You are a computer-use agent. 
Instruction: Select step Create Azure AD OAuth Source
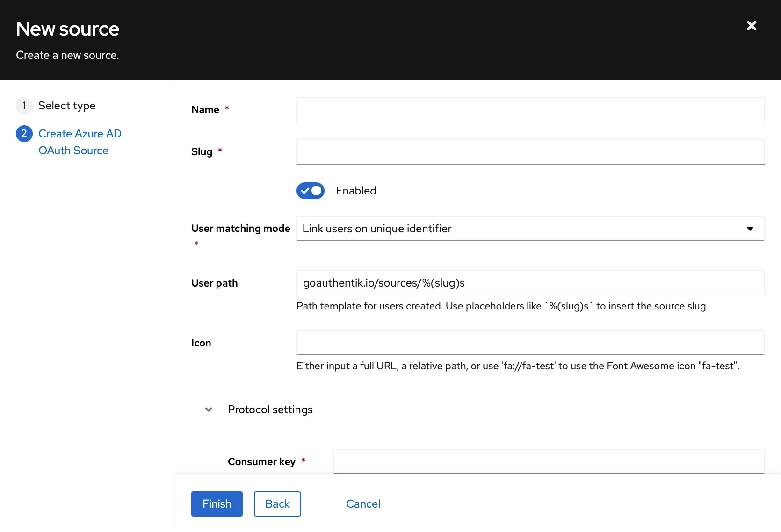tap(80, 142)
